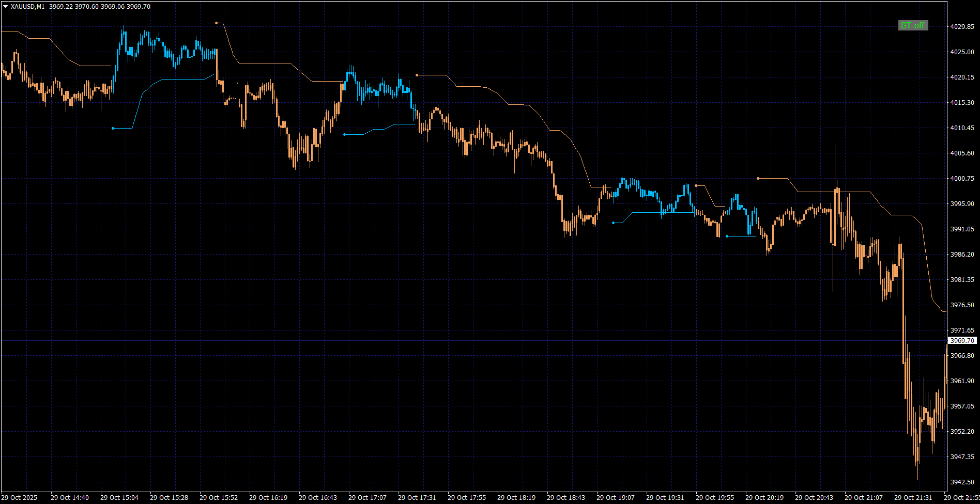Click the 29 Oct 17:55 time label

467,498
